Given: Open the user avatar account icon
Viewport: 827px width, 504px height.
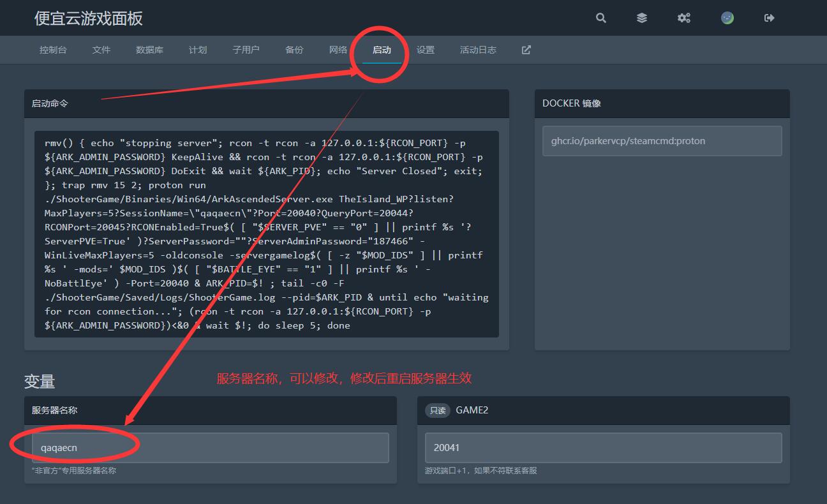Looking at the screenshot, I should [727, 18].
